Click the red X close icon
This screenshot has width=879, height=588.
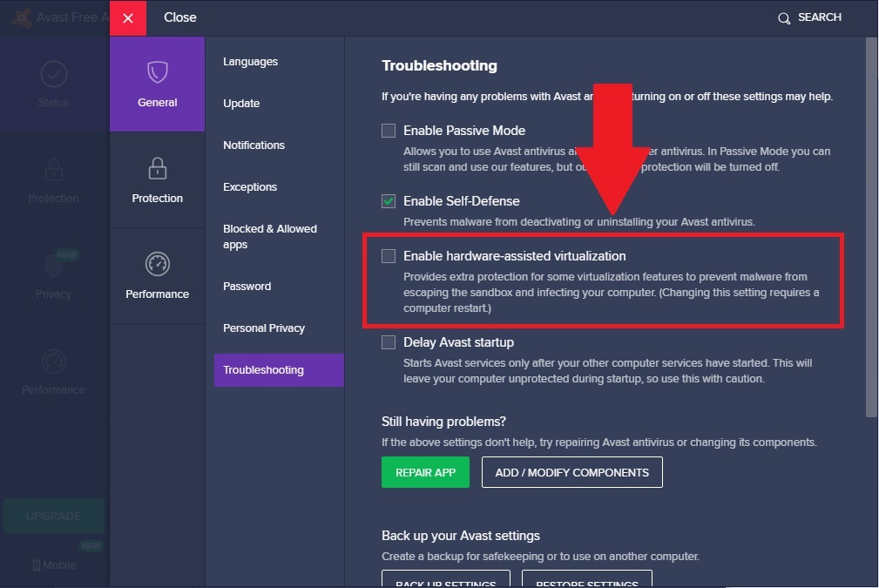pos(128,18)
